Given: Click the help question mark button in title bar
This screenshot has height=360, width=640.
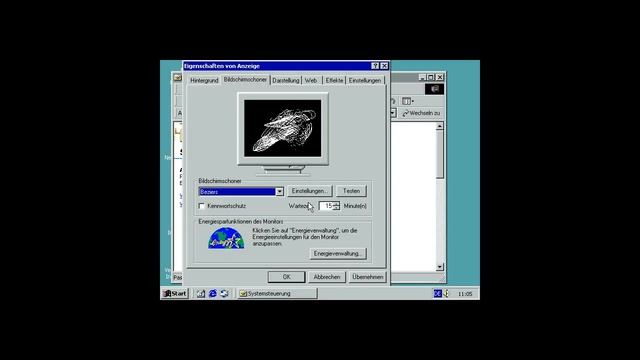Looking at the screenshot, I should pyautogui.click(x=375, y=66).
